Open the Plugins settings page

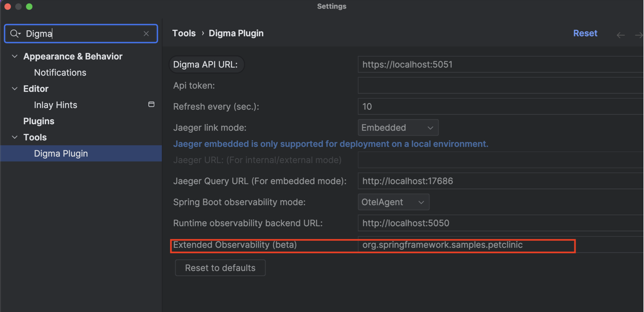38,121
